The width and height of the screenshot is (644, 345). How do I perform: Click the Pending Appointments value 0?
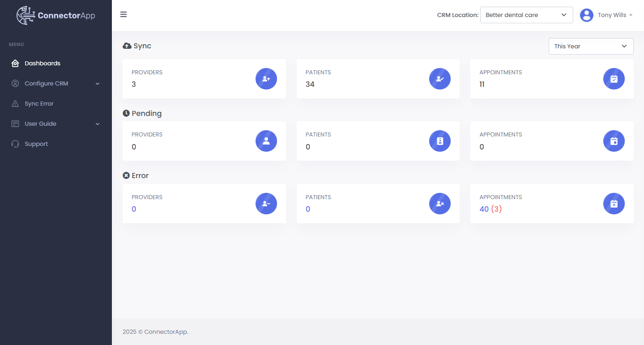[482, 147]
